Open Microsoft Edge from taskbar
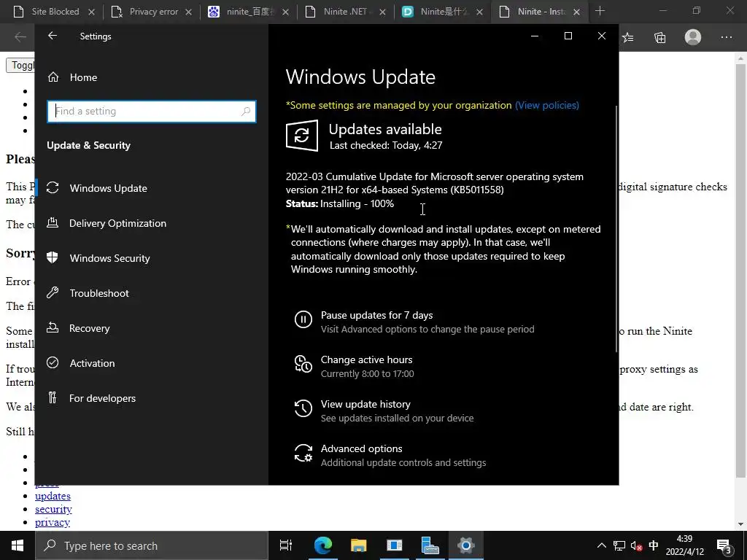Screen dimensions: 747x560 (322, 545)
